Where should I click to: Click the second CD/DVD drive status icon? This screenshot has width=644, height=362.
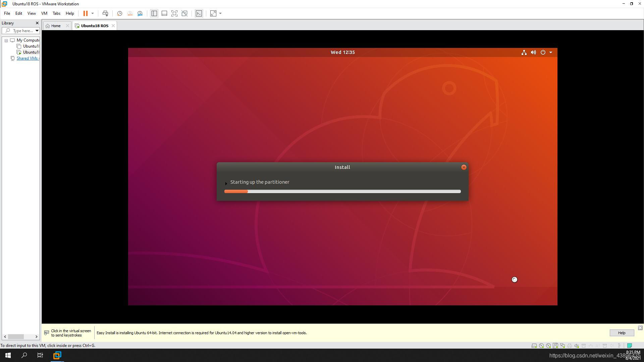click(548, 346)
